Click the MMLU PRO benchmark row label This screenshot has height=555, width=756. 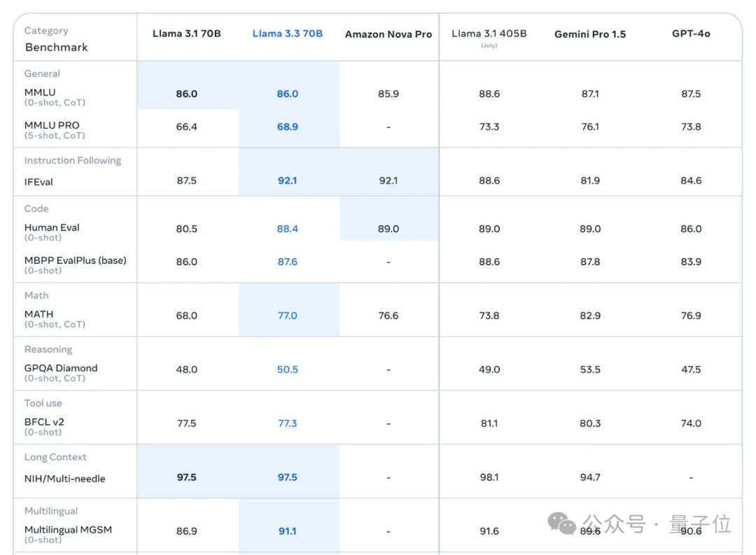tap(52, 125)
